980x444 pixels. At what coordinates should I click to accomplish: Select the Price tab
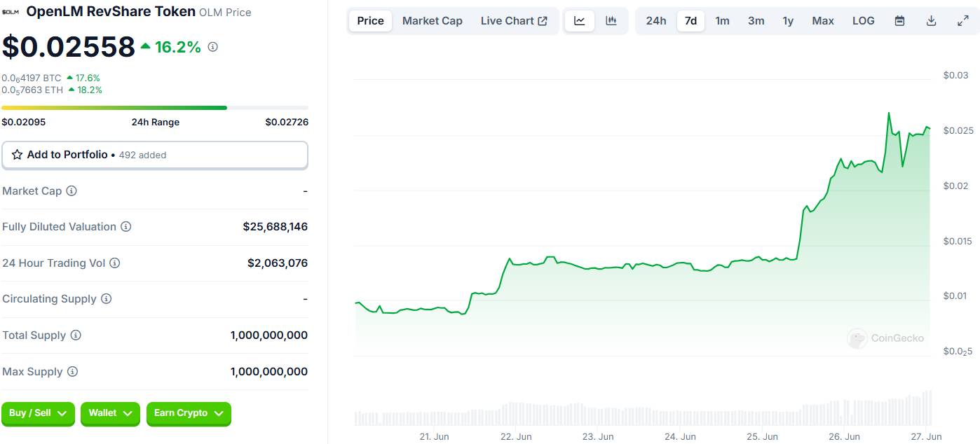(x=370, y=21)
